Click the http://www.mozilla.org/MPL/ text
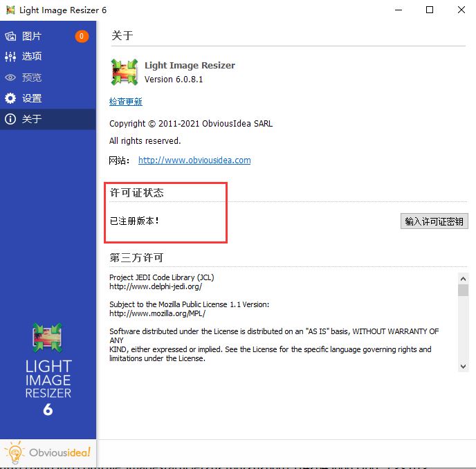 tap(158, 313)
